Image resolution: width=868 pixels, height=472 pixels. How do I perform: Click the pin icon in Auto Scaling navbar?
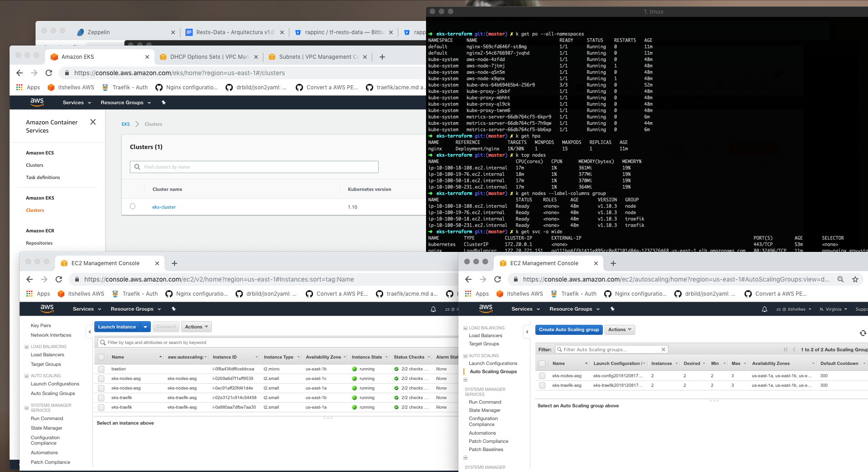point(612,309)
